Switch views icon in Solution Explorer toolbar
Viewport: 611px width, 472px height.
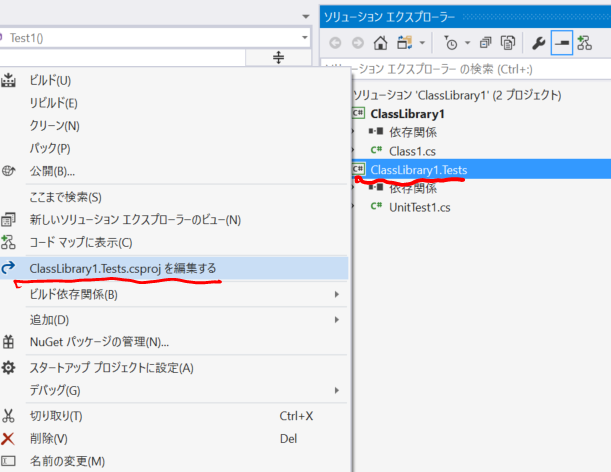[x=404, y=42]
